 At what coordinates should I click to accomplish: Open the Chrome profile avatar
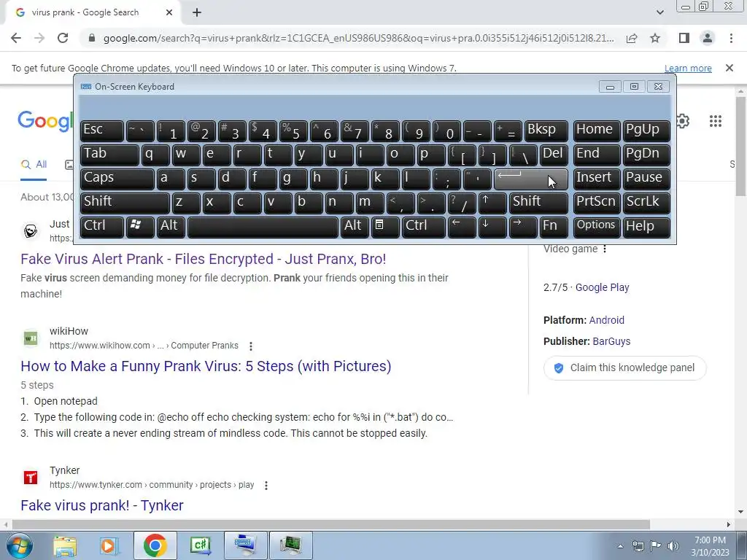coord(708,38)
